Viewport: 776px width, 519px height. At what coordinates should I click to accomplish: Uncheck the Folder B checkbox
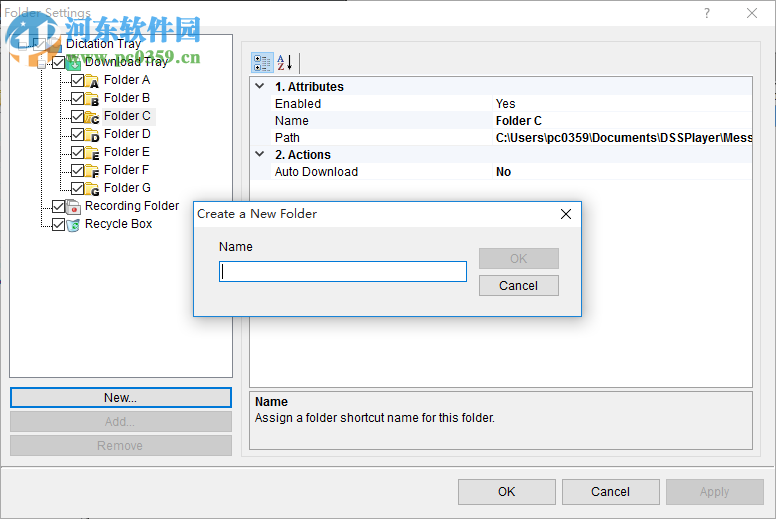(77, 98)
